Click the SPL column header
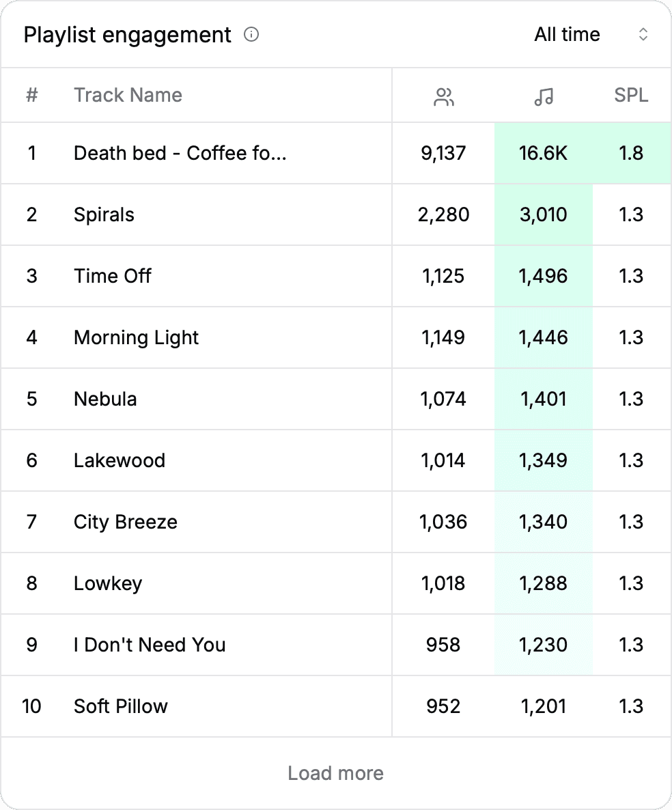This screenshot has width=672, height=810. [631, 95]
